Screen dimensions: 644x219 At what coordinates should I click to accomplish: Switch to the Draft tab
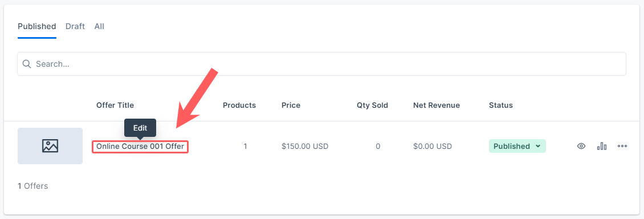(x=75, y=26)
